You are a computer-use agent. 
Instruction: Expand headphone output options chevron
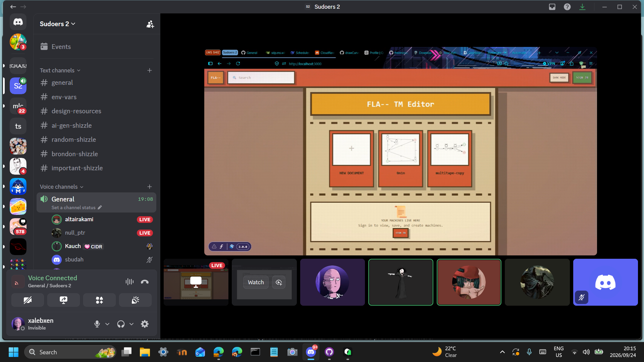[131, 324]
